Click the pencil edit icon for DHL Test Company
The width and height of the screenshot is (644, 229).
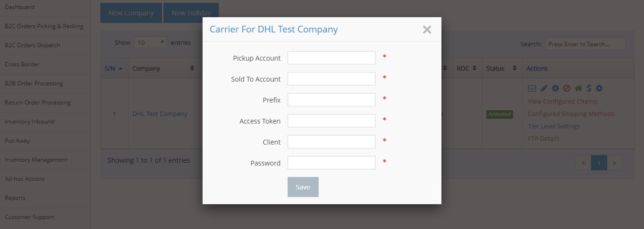click(544, 88)
